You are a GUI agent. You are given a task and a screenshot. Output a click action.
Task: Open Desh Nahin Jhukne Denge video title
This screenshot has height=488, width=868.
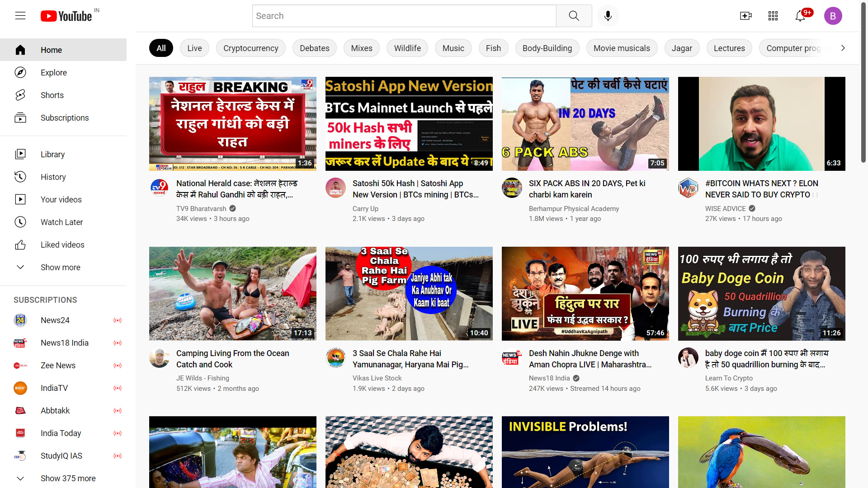click(x=590, y=359)
